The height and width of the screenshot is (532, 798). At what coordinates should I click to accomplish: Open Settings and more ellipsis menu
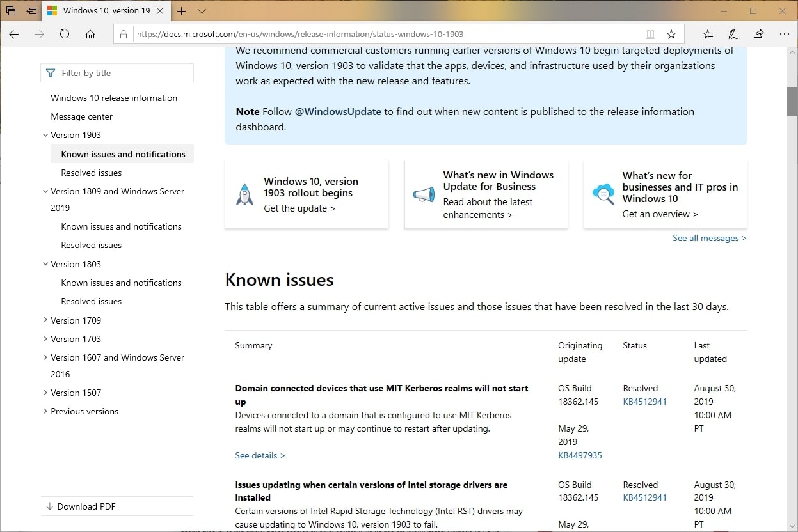[785, 34]
